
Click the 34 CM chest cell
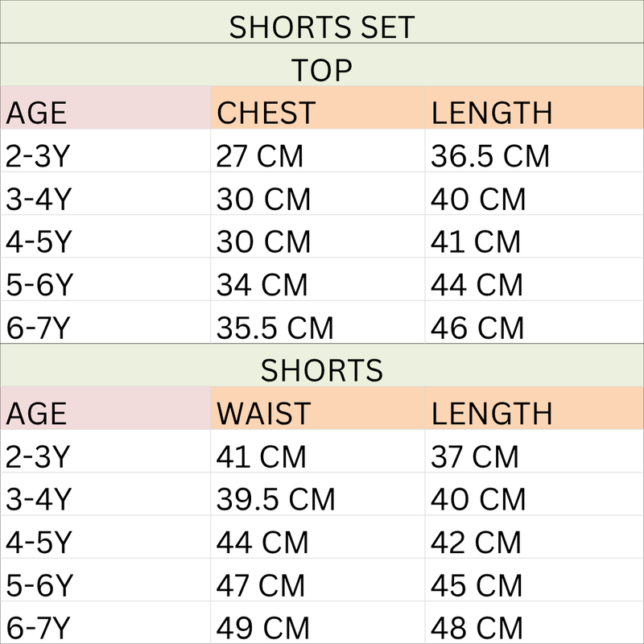coord(318,279)
